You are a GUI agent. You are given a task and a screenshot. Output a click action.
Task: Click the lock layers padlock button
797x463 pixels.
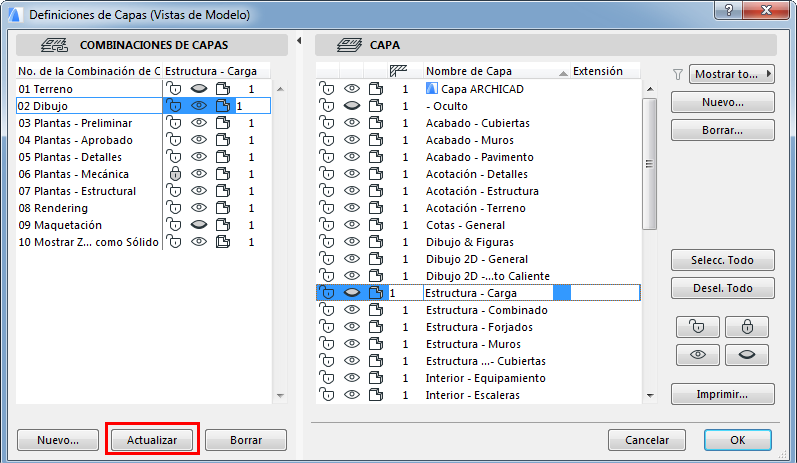point(748,326)
